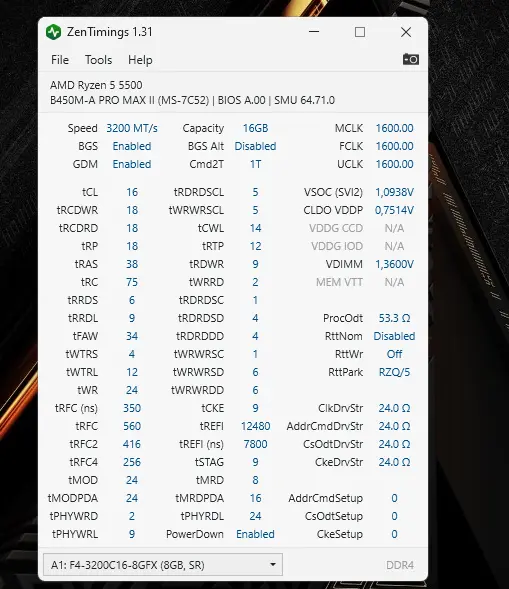Click the CLDO VDDP value 0,7514V
This screenshot has height=589, width=509.
[x=394, y=210]
